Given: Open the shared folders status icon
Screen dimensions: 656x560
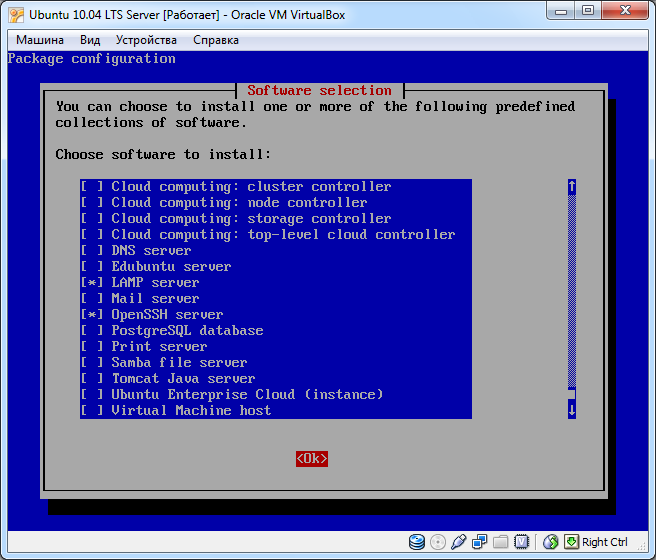Looking at the screenshot, I should coord(499,542).
